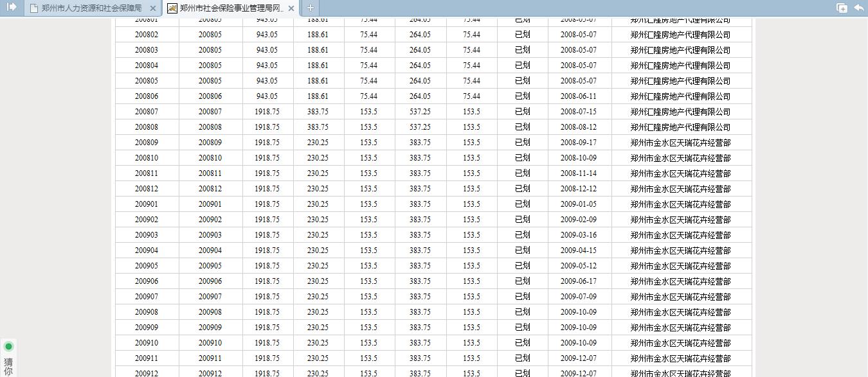The height and width of the screenshot is (377, 868).
Task: Select date cell 2008-09-17
Action: click(x=579, y=143)
